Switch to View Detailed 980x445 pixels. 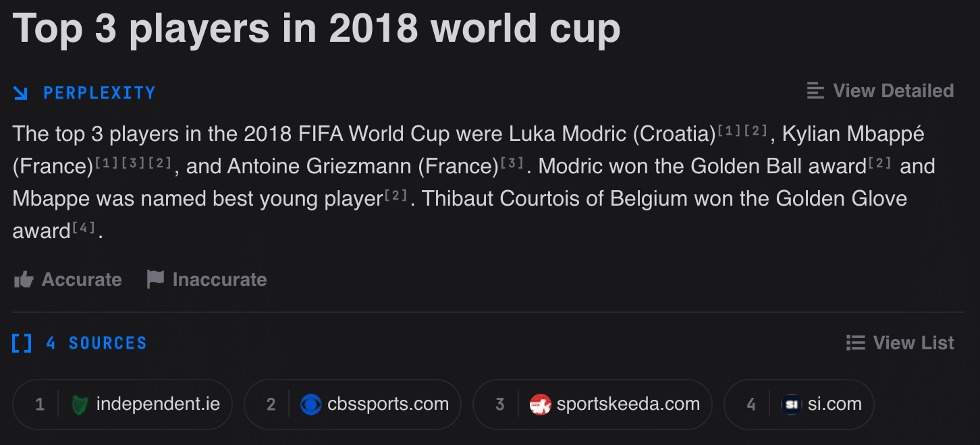[880, 91]
